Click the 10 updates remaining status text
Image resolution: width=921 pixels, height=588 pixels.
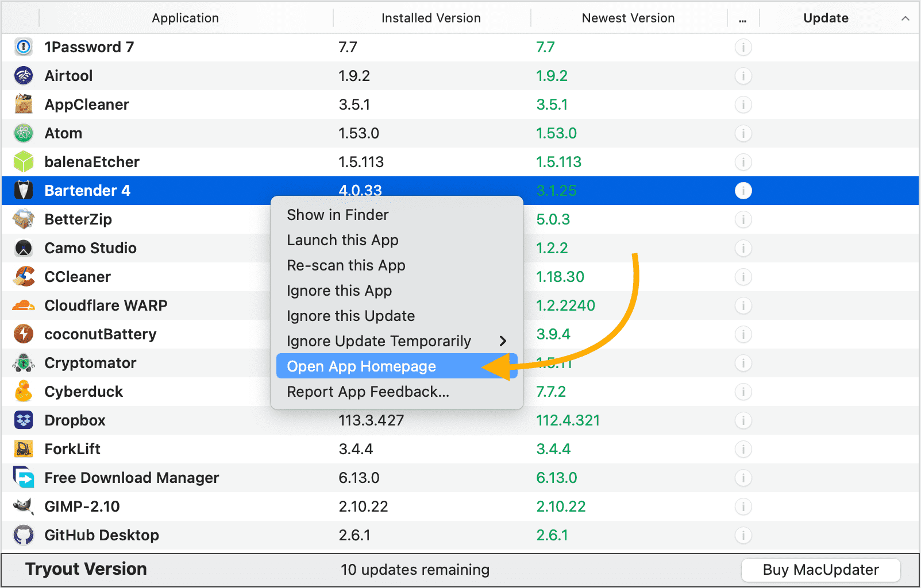[x=415, y=570]
